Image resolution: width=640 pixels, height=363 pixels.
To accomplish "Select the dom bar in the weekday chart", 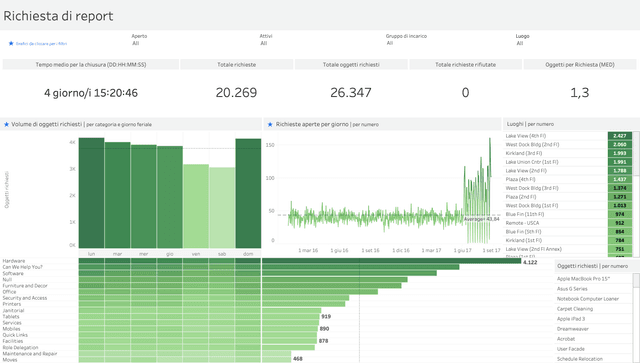I will tap(248, 193).
